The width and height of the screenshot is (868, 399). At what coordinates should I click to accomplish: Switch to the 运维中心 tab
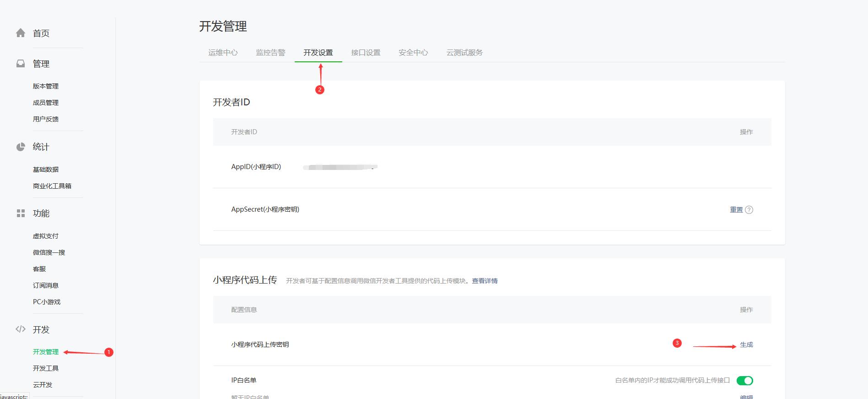223,53
